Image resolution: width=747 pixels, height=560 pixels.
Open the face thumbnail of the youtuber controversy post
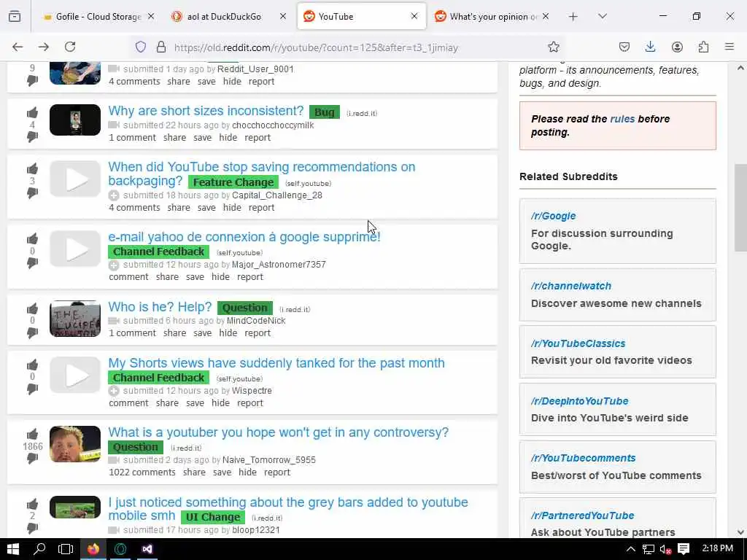click(x=75, y=444)
